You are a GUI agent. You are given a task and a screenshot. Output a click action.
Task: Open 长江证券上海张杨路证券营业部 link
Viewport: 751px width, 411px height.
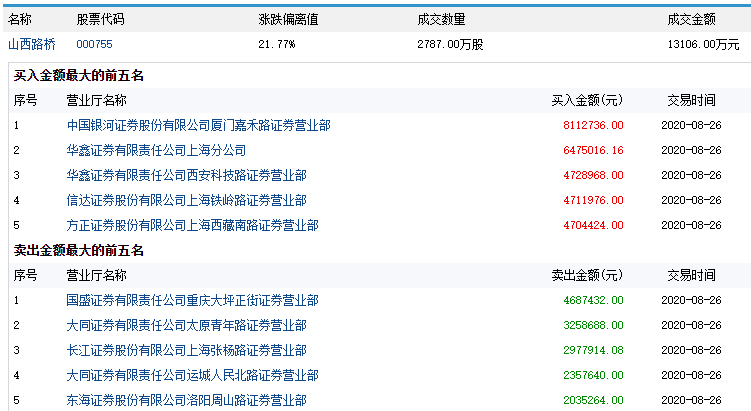tap(186, 350)
